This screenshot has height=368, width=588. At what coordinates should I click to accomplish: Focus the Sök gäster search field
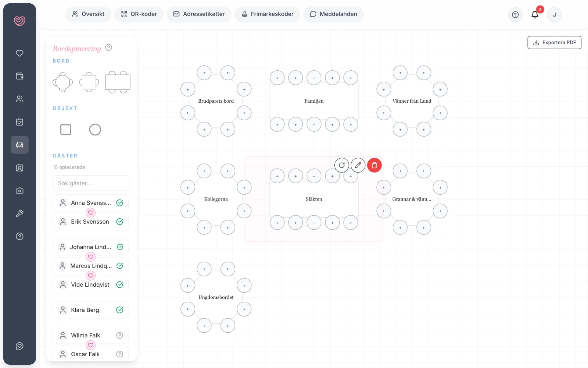click(92, 183)
